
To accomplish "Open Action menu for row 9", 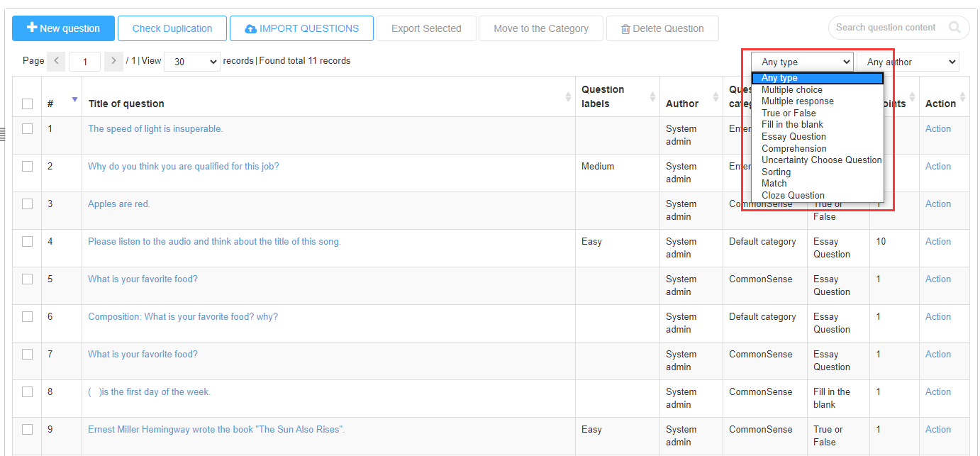I will [938, 430].
